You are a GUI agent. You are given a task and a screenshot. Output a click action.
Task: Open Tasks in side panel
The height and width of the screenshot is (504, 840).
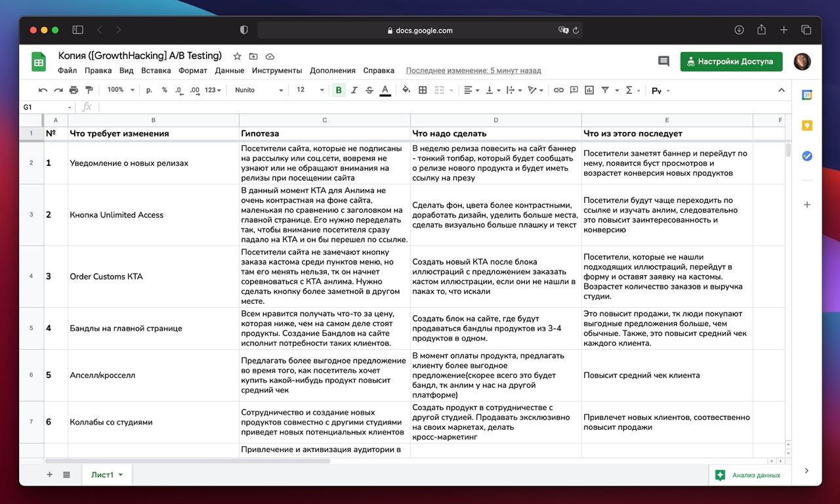(807, 156)
